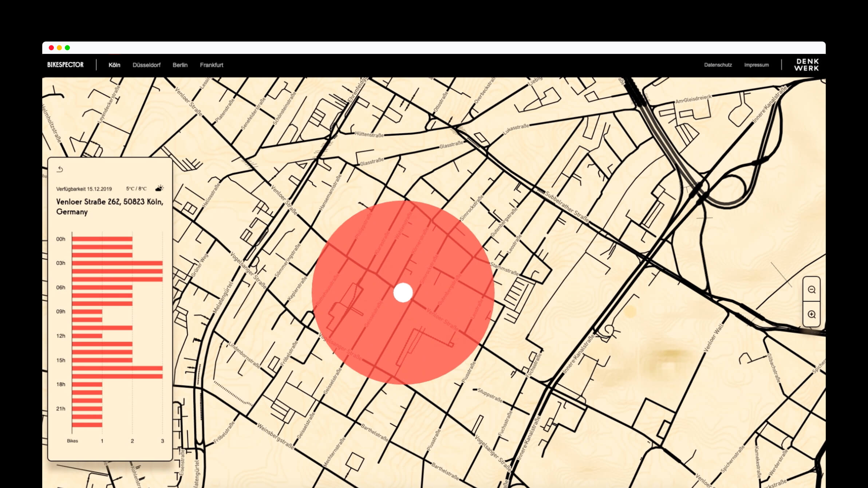Switch to the Düsseldorf city tab
This screenshot has height=488, width=868.
tap(146, 65)
